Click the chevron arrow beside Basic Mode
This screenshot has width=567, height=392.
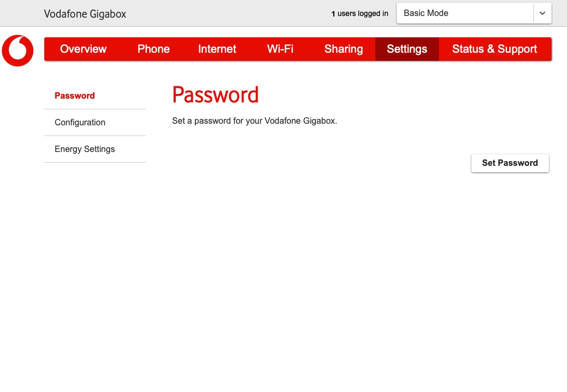542,13
